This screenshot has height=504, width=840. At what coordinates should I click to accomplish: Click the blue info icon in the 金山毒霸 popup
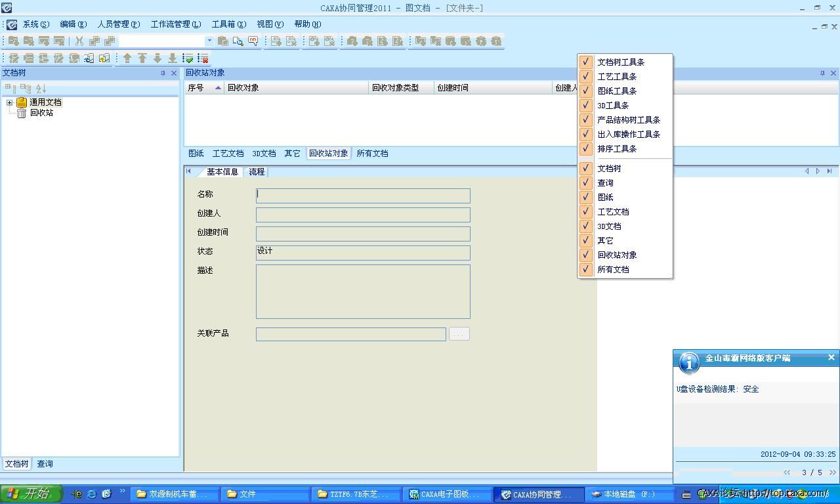[688, 362]
